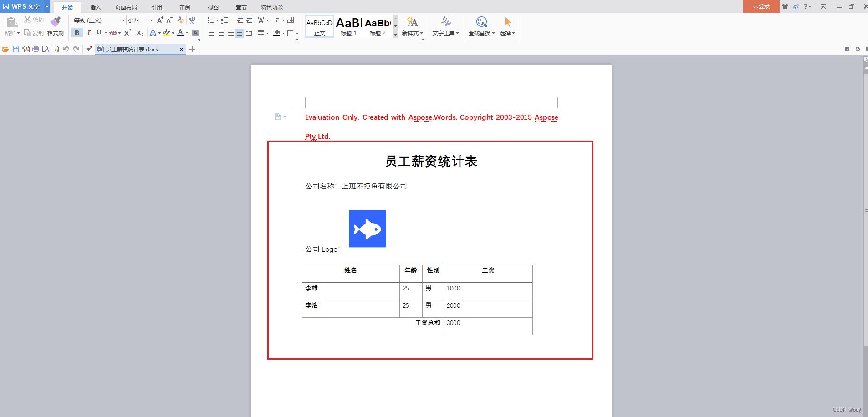Click the Paste (粘贴) clipboard icon
Viewport: 868px width, 417px height.
[x=12, y=21]
